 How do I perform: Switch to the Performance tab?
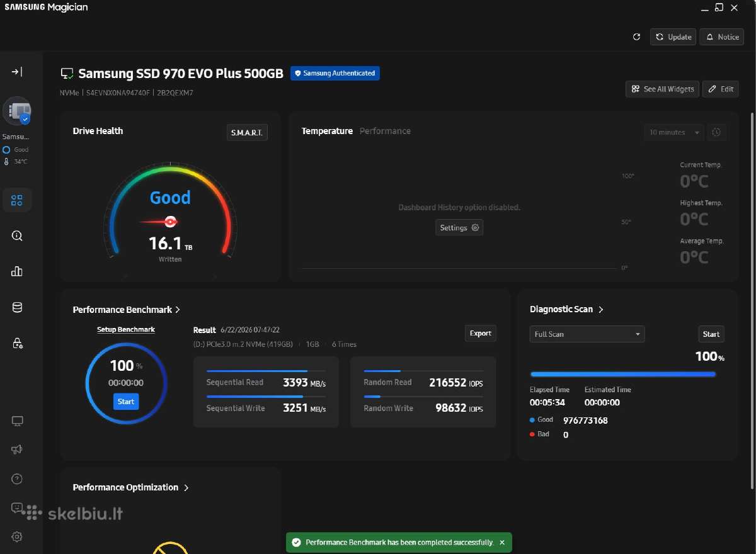click(385, 131)
